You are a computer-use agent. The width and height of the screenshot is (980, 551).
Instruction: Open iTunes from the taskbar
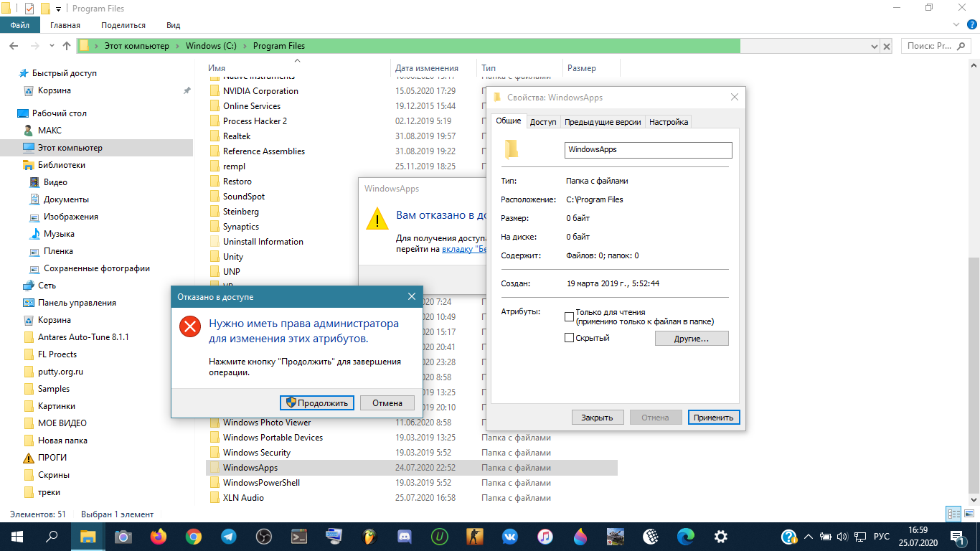click(x=545, y=536)
